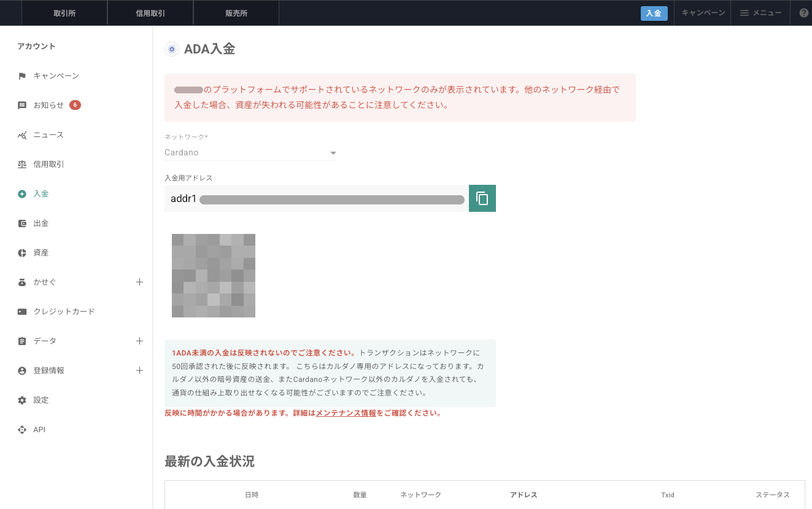Image resolution: width=812 pixels, height=509 pixels.
Task: Click the 最新の入金状況 heading
Action: pyautogui.click(x=209, y=462)
